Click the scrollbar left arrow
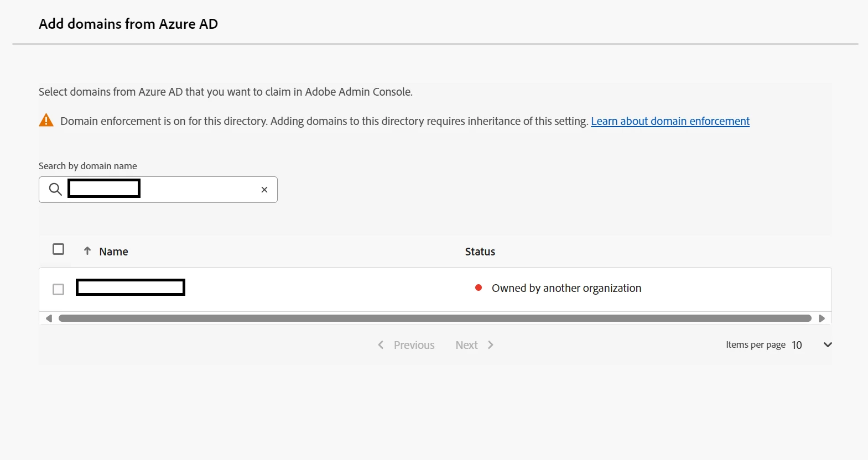868x460 pixels. [49, 318]
